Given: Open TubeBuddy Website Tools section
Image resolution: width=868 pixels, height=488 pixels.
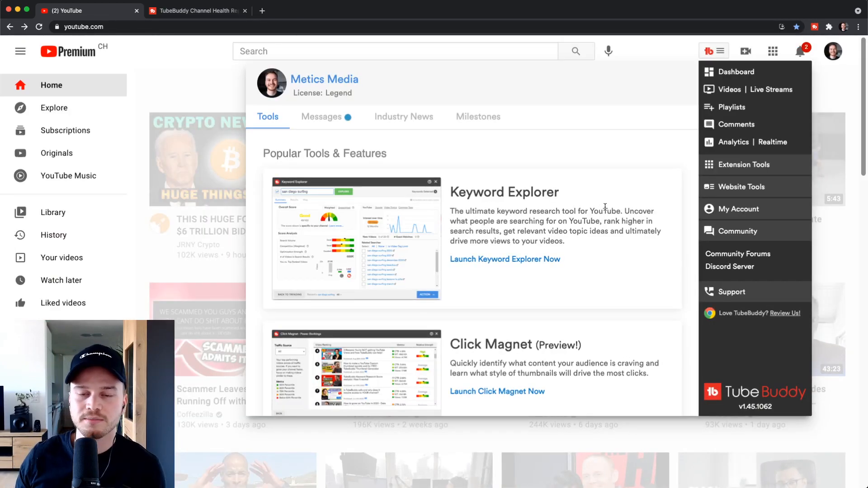Looking at the screenshot, I should tap(741, 187).
